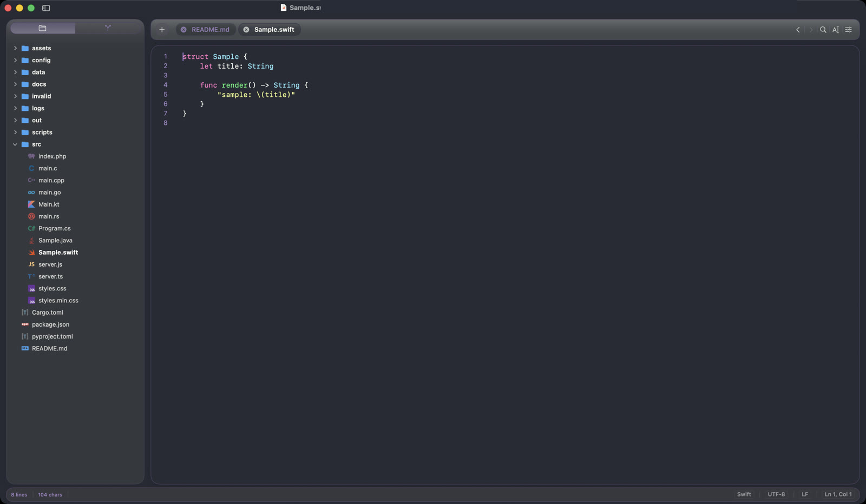Select the docs folder name
This screenshot has width=866, height=504.
click(x=39, y=84)
